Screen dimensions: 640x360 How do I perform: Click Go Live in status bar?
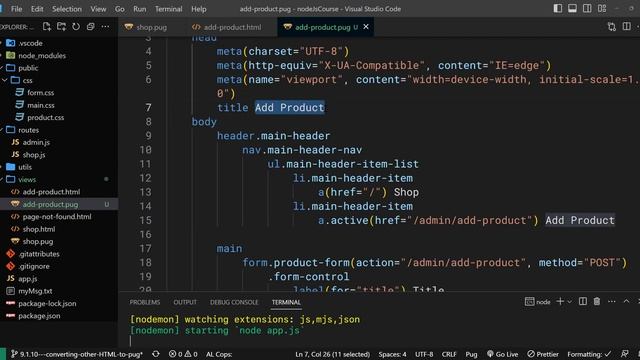click(502, 354)
